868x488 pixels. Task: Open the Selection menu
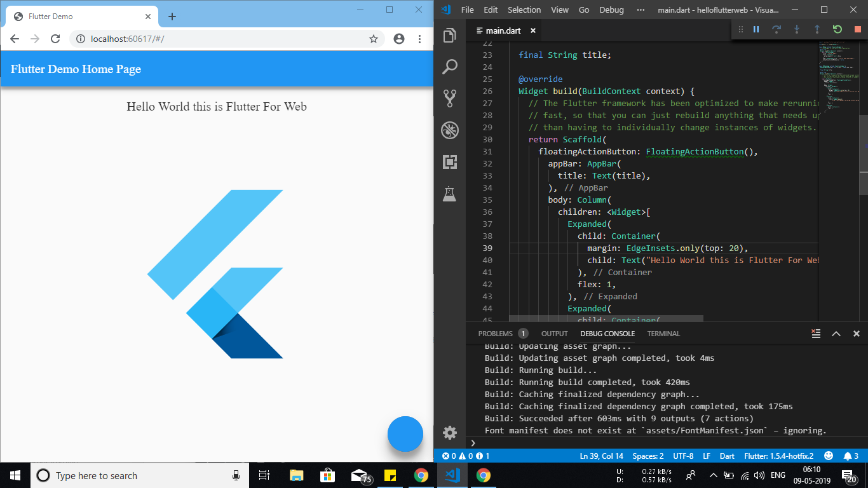tap(524, 10)
